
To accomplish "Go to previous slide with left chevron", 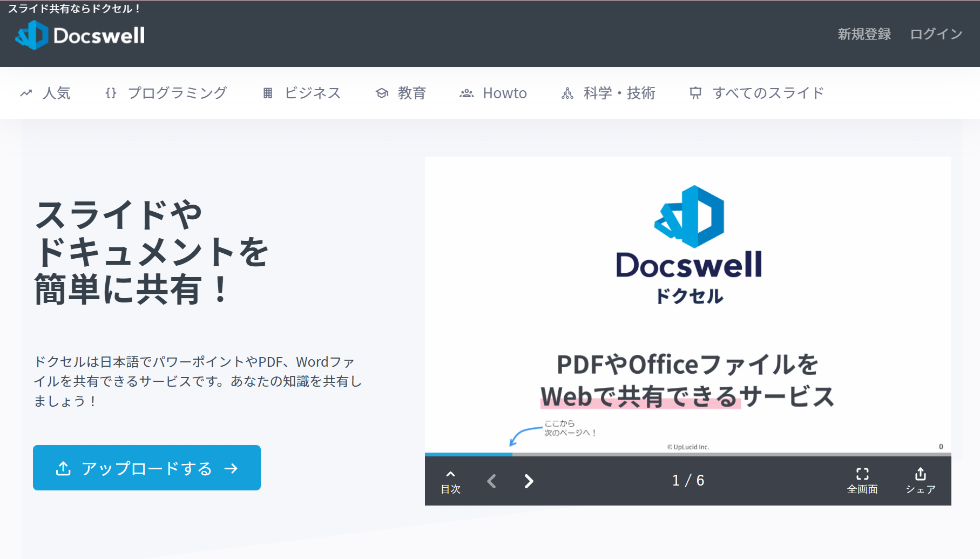I will [491, 481].
